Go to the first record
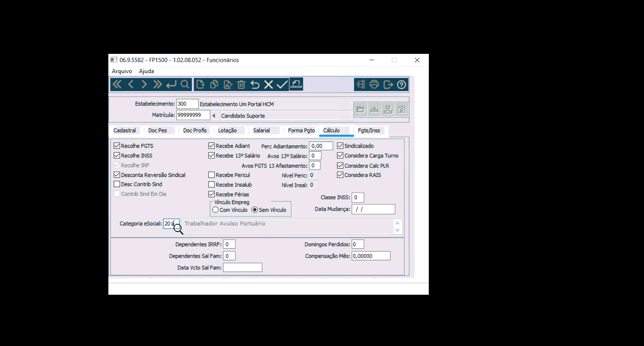Image resolution: width=644 pixels, height=346 pixels. pos(117,85)
